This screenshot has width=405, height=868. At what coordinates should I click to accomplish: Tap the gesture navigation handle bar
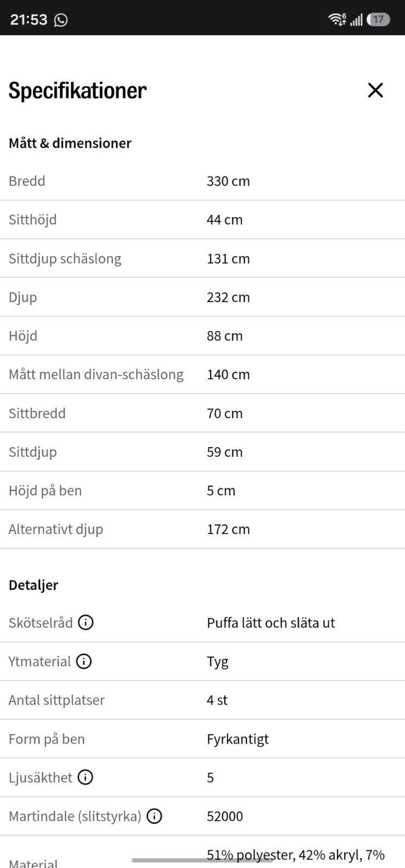coord(202,860)
